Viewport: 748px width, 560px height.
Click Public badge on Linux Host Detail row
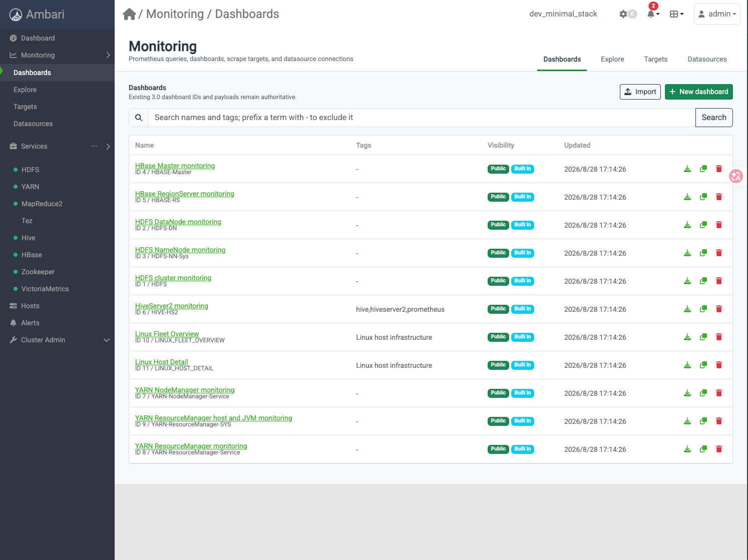coord(498,365)
